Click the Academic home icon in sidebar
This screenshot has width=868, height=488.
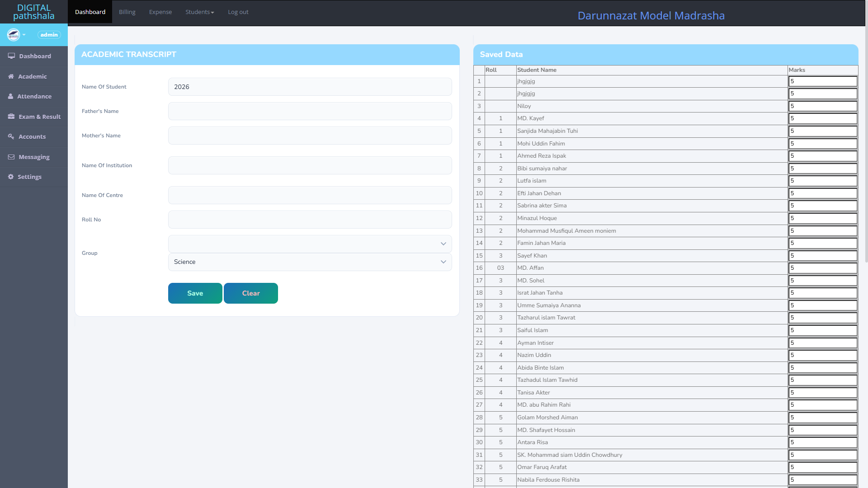tap(11, 76)
